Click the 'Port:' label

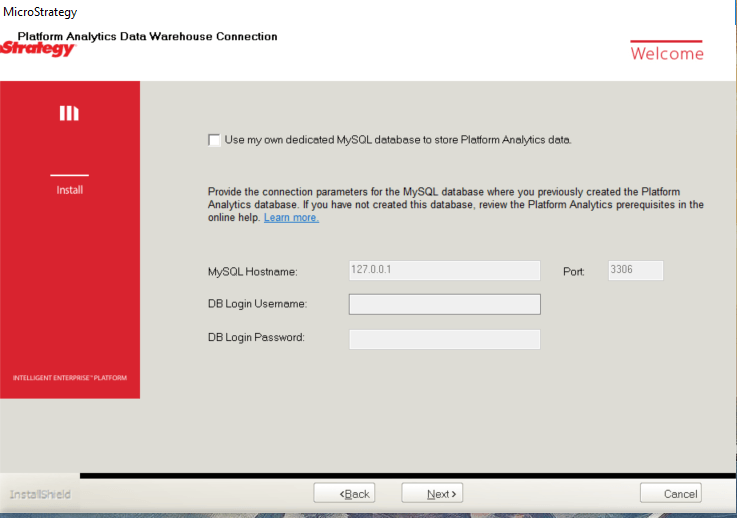tap(573, 272)
